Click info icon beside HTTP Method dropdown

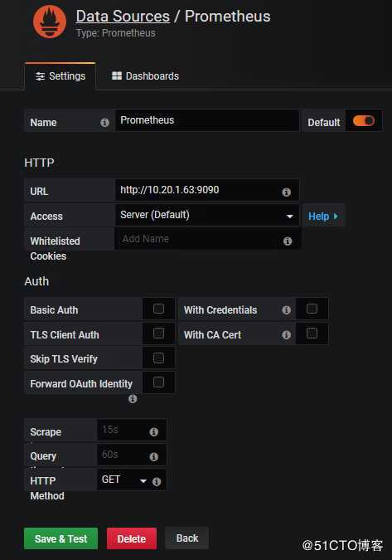[x=157, y=482]
